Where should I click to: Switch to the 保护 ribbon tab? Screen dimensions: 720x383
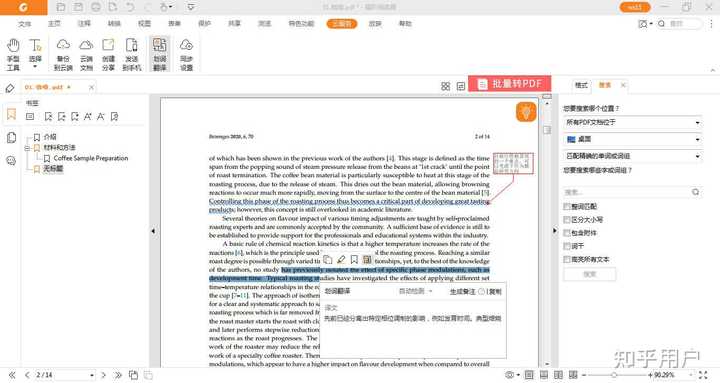tap(204, 23)
